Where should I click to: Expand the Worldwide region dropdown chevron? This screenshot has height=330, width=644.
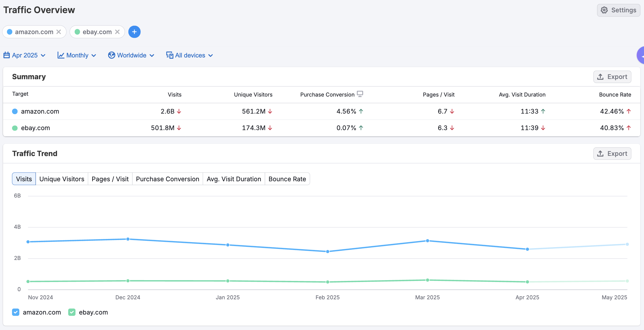(152, 55)
